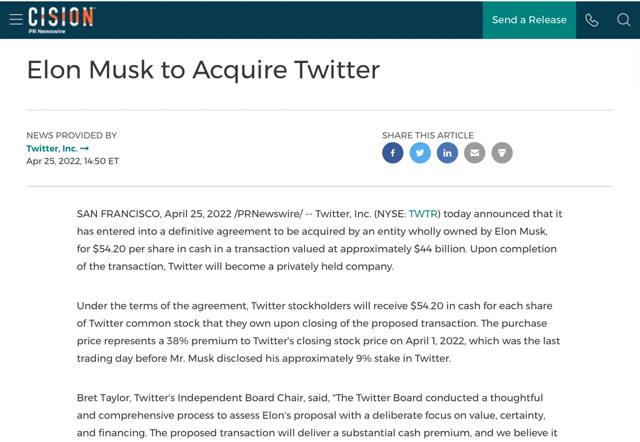This screenshot has height=442, width=640.
Task: Click the News Provided By label
Action: (71, 135)
